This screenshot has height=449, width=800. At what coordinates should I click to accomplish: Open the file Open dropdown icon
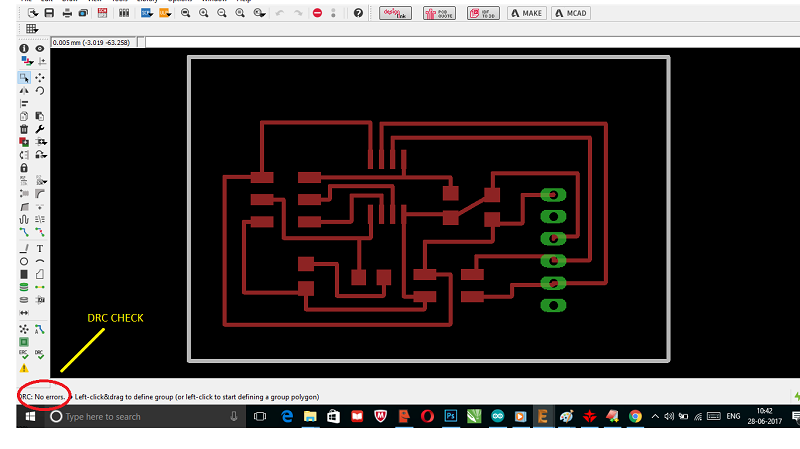(x=33, y=13)
